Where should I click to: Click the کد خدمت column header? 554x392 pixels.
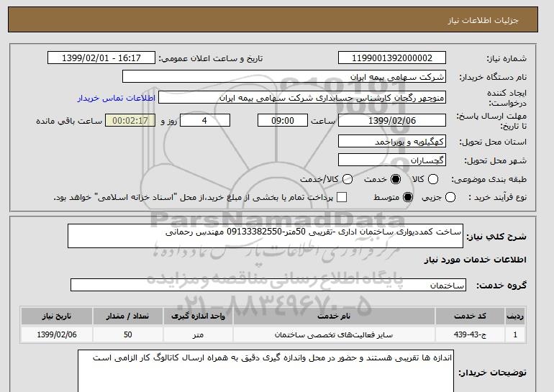470,316
